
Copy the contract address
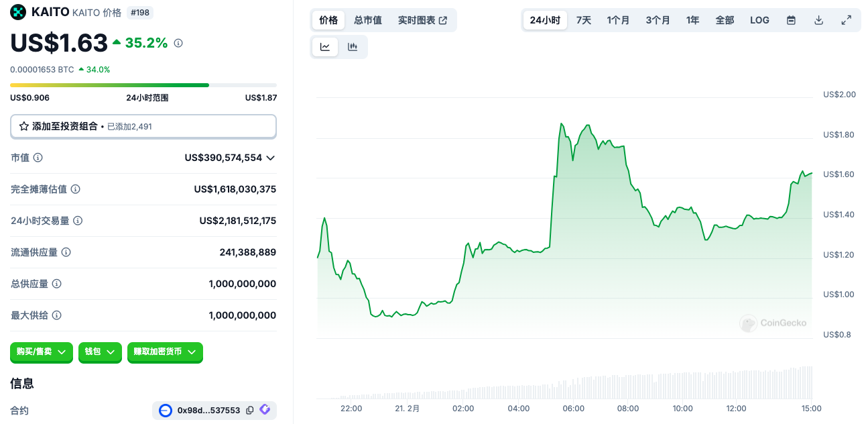[250, 410]
